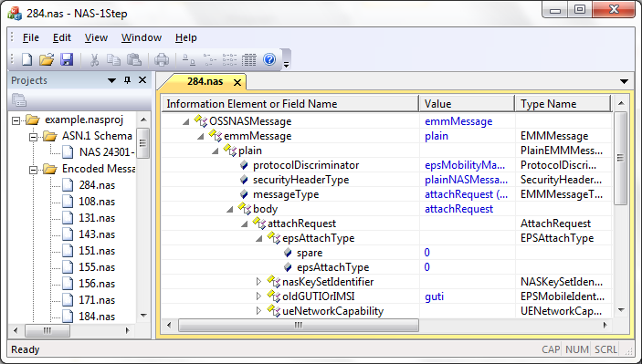642x364 pixels.
Task: Click the Value column header
Action: pyautogui.click(x=467, y=104)
